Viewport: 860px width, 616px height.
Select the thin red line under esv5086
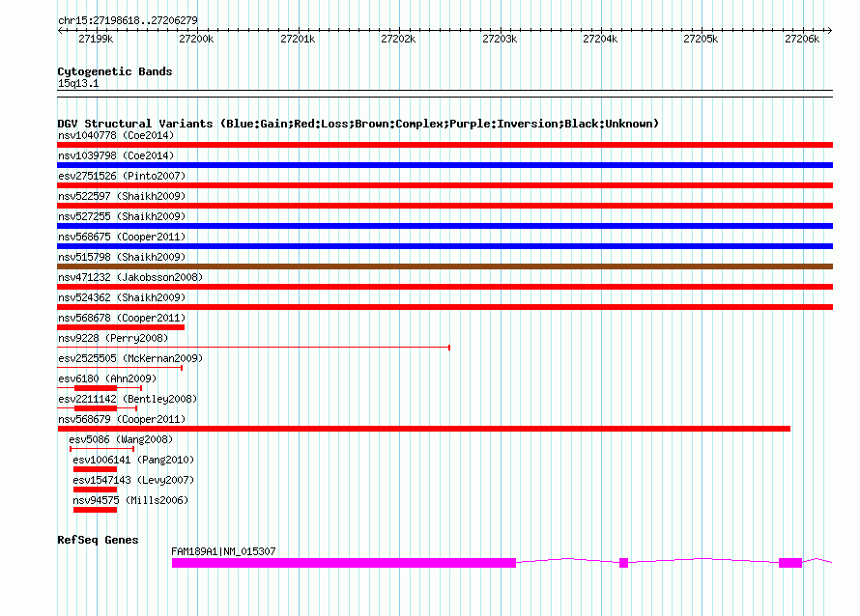click(x=102, y=449)
